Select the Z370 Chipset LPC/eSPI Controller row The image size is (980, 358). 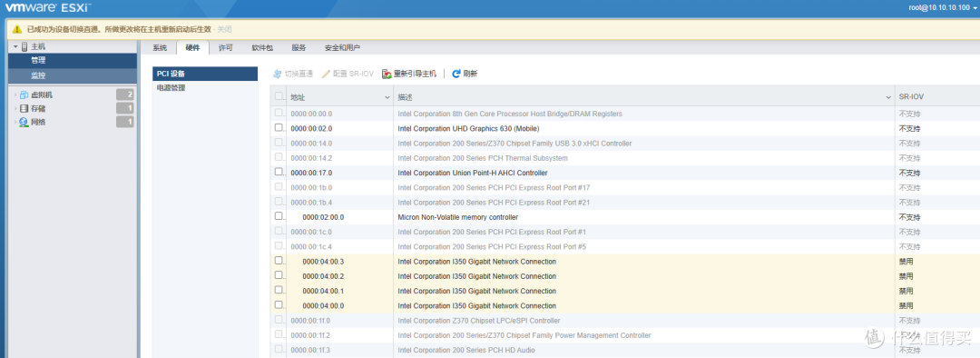(625, 321)
